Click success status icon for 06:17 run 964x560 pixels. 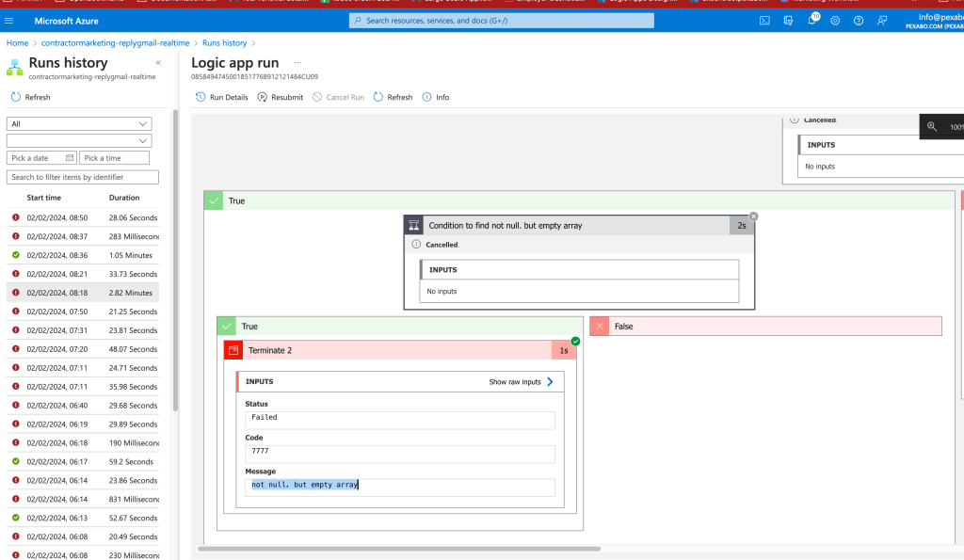pyautogui.click(x=16, y=461)
